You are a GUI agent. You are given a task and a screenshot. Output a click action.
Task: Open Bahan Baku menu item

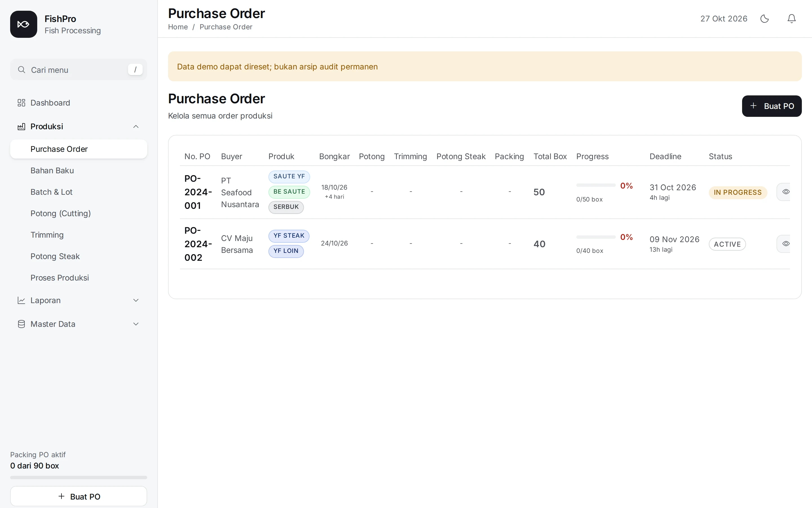pyautogui.click(x=78, y=170)
